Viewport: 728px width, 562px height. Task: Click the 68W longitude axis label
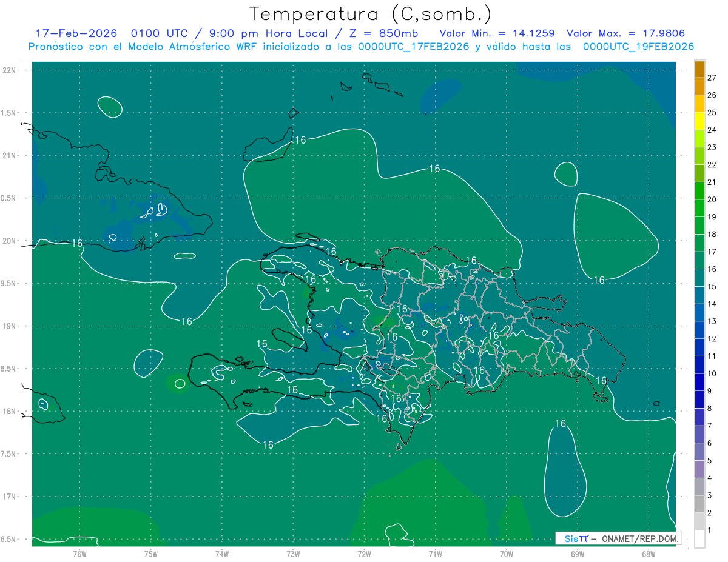pyautogui.click(x=649, y=554)
